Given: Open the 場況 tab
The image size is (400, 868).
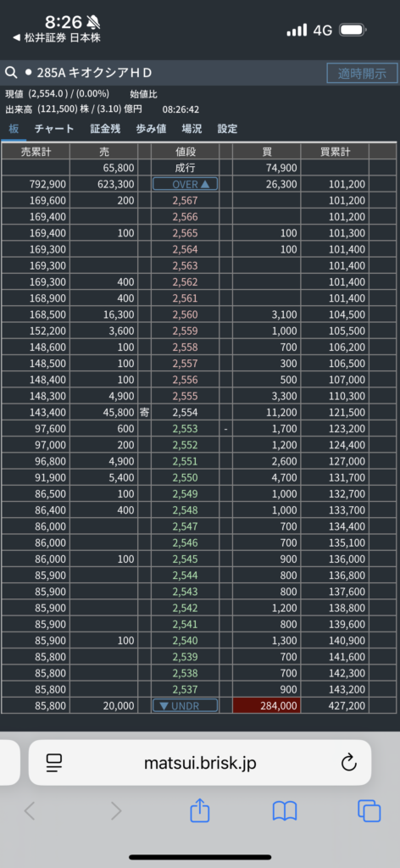Looking at the screenshot, I should point(192,129).
